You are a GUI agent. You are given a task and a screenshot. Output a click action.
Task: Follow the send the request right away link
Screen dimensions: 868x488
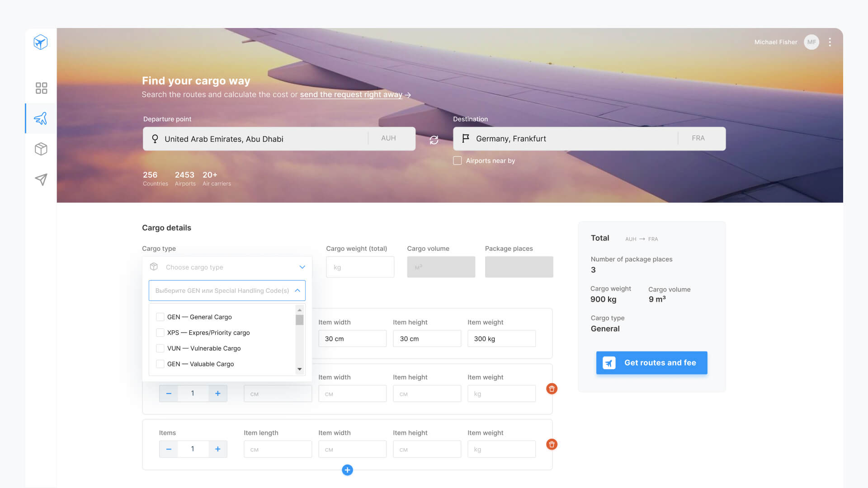coord(351,94)
